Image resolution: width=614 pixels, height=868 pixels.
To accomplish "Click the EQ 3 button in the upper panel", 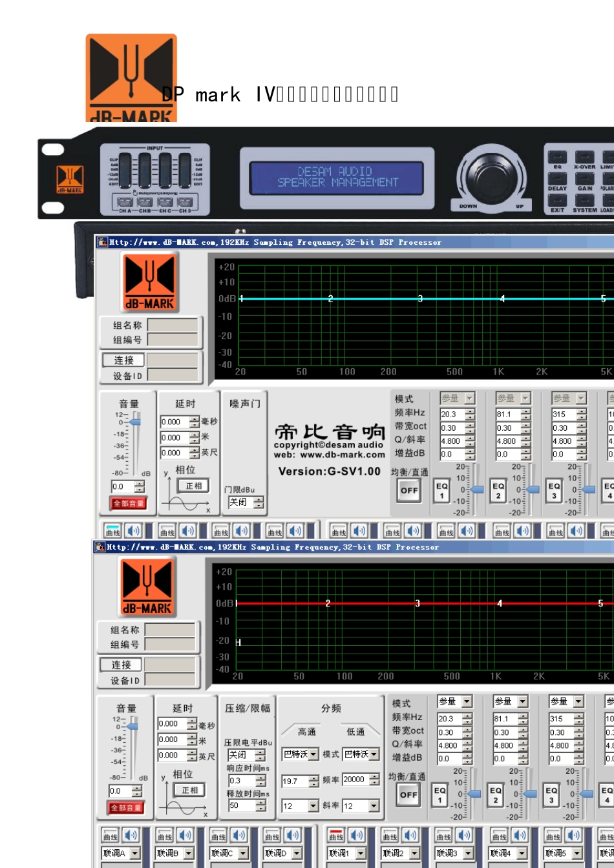I will pyautogui.click(x=554, y=491).
